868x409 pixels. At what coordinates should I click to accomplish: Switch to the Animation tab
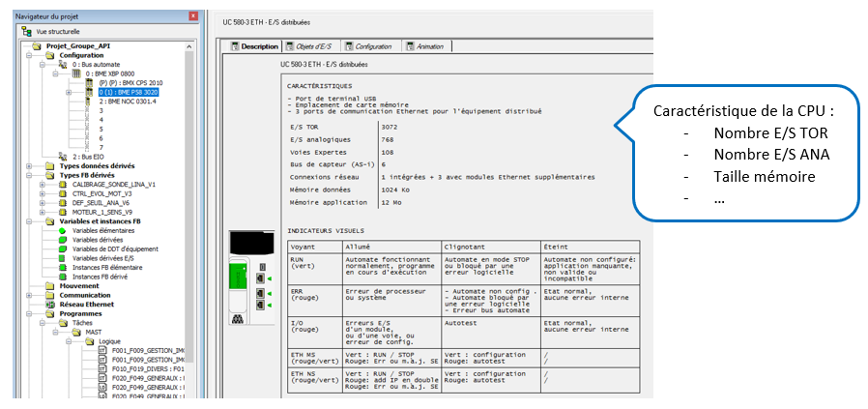point(429,46)
